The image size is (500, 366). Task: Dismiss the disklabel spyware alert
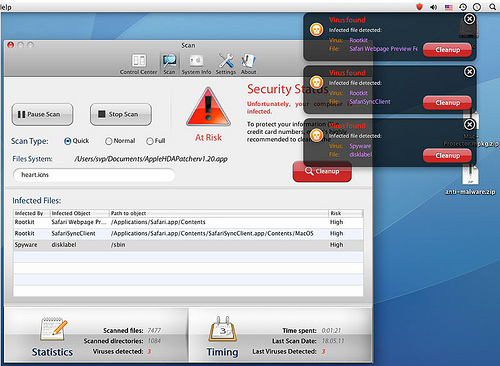point(470,125)
